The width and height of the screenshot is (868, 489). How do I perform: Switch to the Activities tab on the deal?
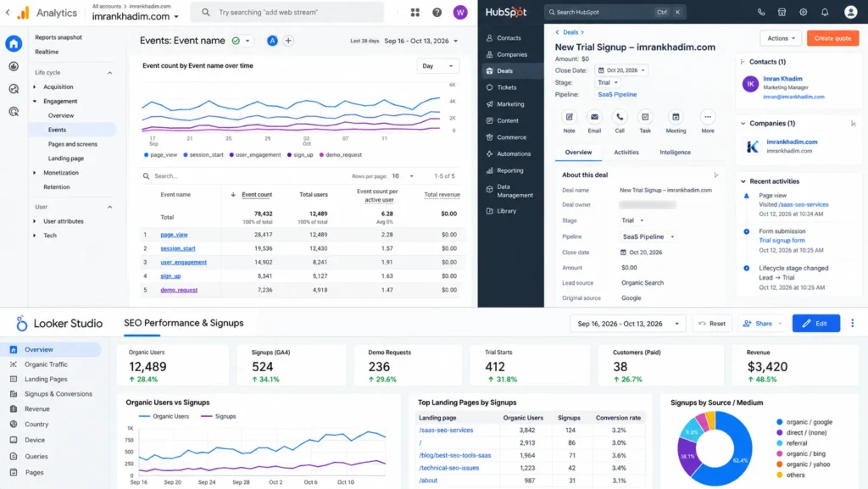click(x=626, y=152)
